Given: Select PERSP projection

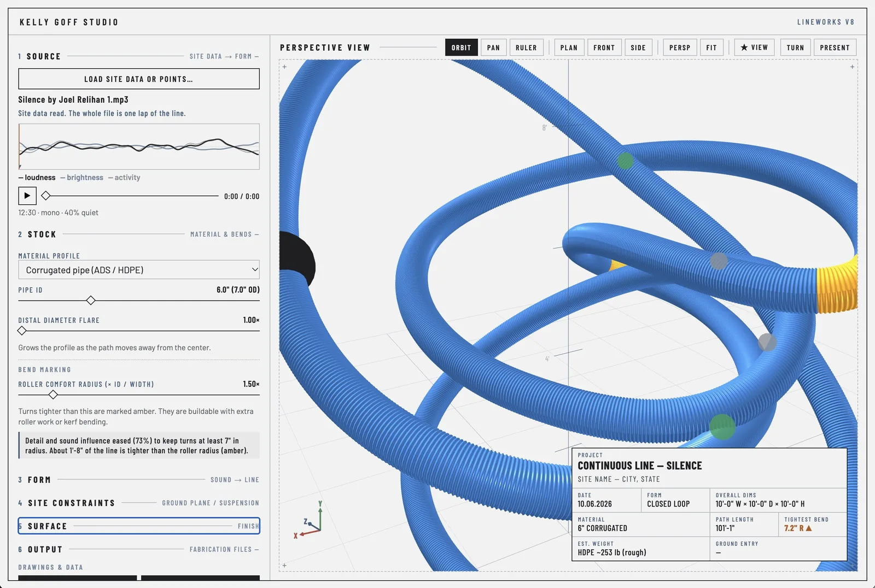Looking at the screenshot, I should coord(680,48).
